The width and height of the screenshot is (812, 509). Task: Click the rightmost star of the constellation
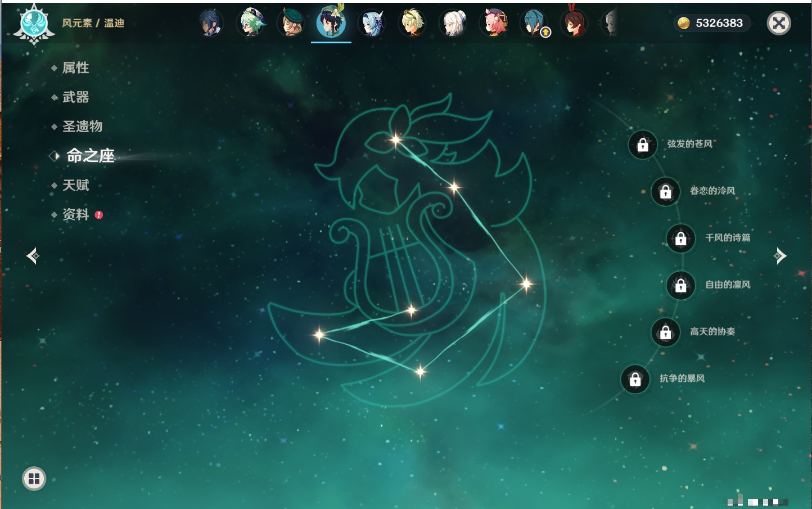(x=526, y=283)
